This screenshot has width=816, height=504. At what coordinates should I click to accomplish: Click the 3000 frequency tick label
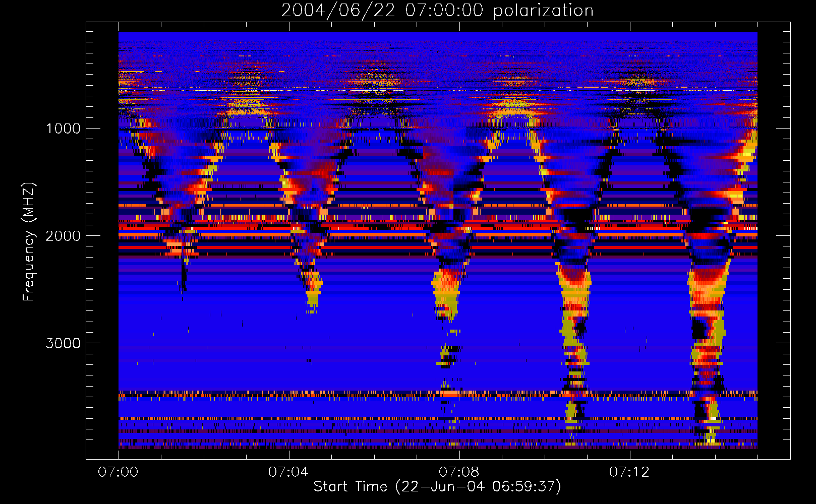tap(64, 343)
